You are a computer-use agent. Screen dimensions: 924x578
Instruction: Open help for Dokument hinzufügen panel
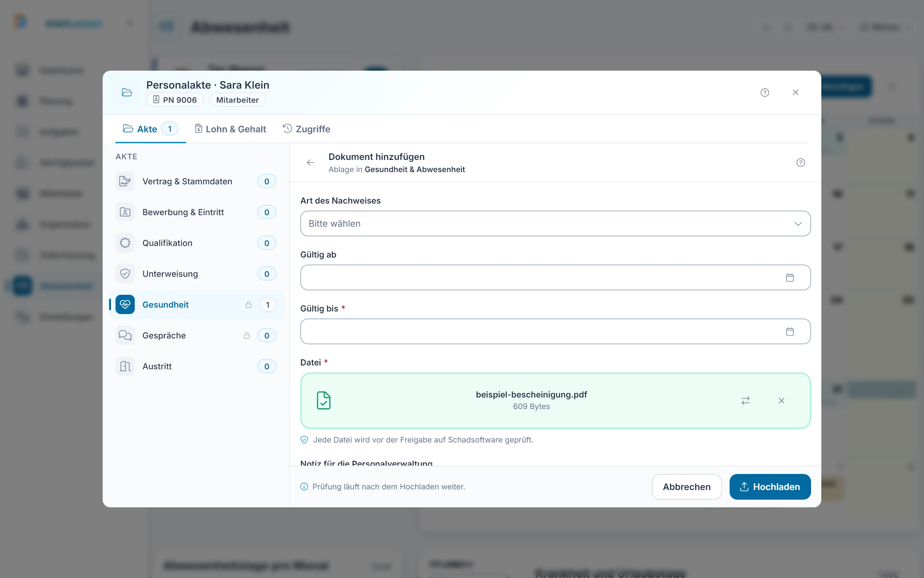(x=800, y=163)
